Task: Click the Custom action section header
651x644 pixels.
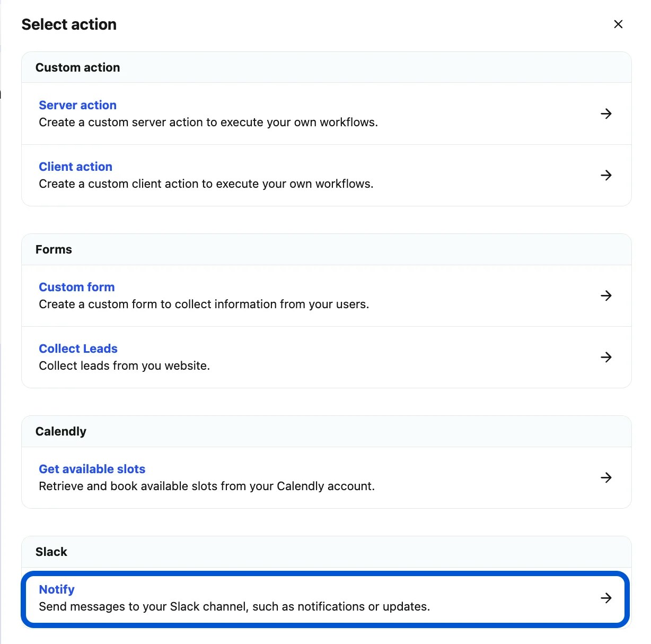Action: (x=77, y=67)
